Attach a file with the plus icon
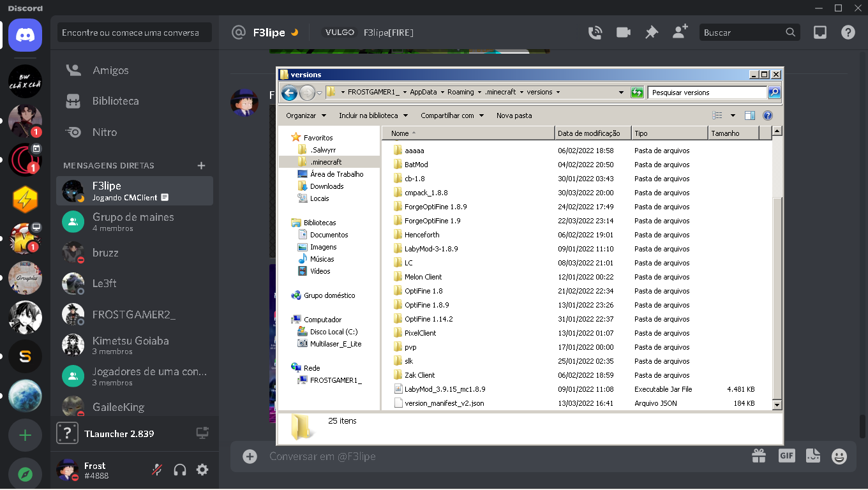The width and height of the screenshot is (868, 490). click(250, 456)
